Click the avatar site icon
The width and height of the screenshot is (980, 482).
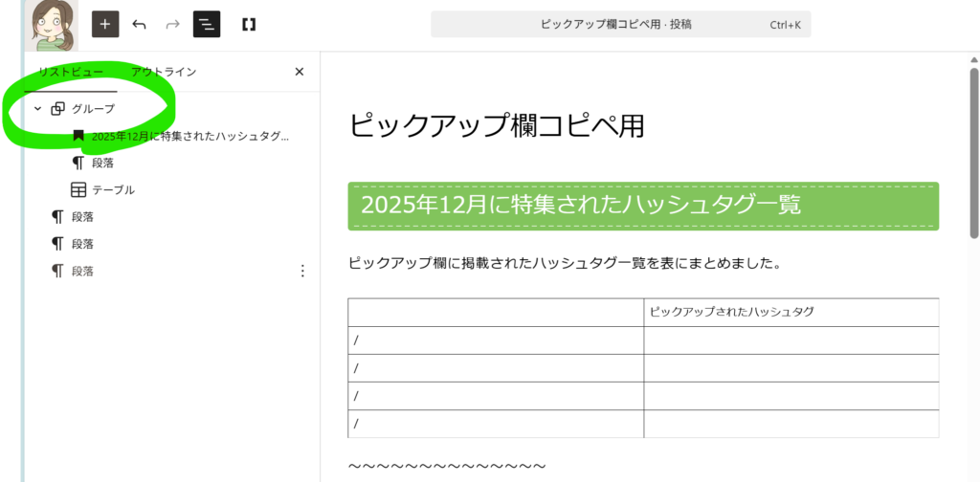[x=48, y=24]
